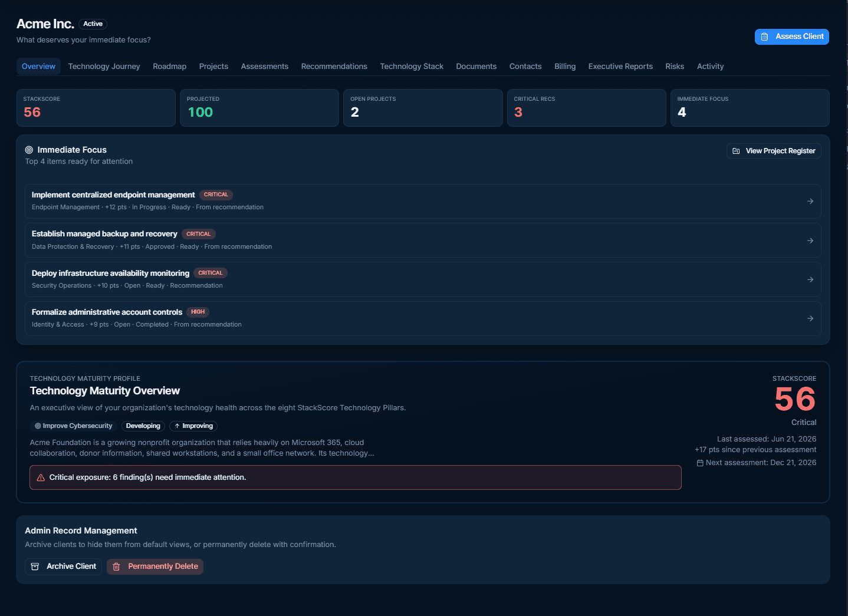Click the target icon beside Immediate Focus
Screen dimensions: 848x616
click(x=29, y=150)
